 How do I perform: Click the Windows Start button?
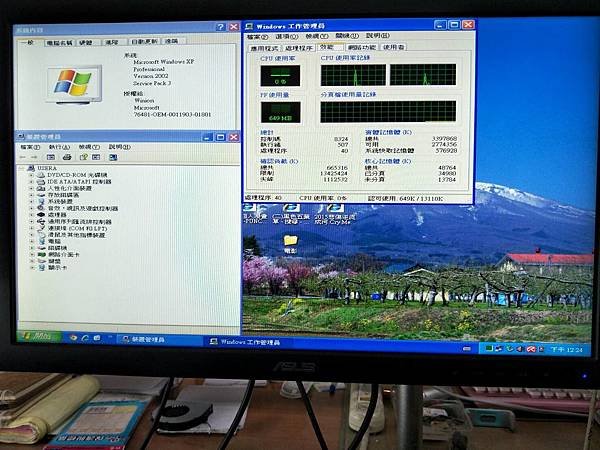coord(40,336)
